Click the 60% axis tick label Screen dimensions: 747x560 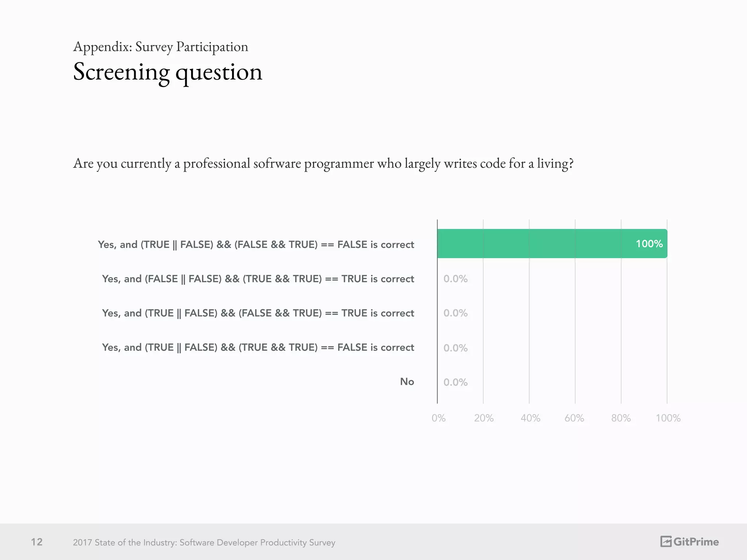coord(574,418)
